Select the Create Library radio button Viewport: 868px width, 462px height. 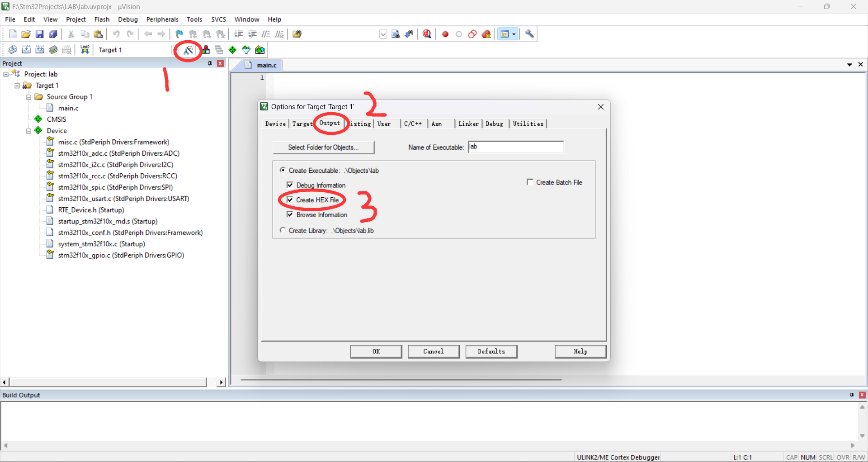pos(283,230)
